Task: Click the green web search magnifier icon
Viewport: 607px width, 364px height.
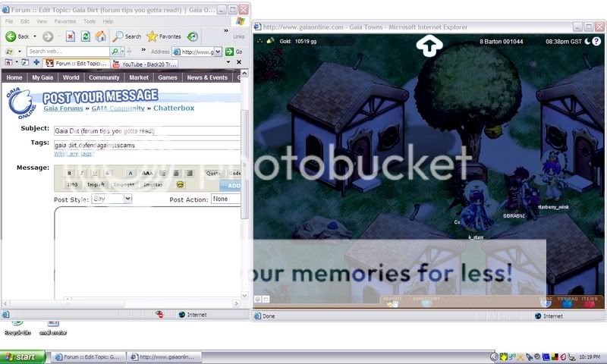Action: pos(115,51)
